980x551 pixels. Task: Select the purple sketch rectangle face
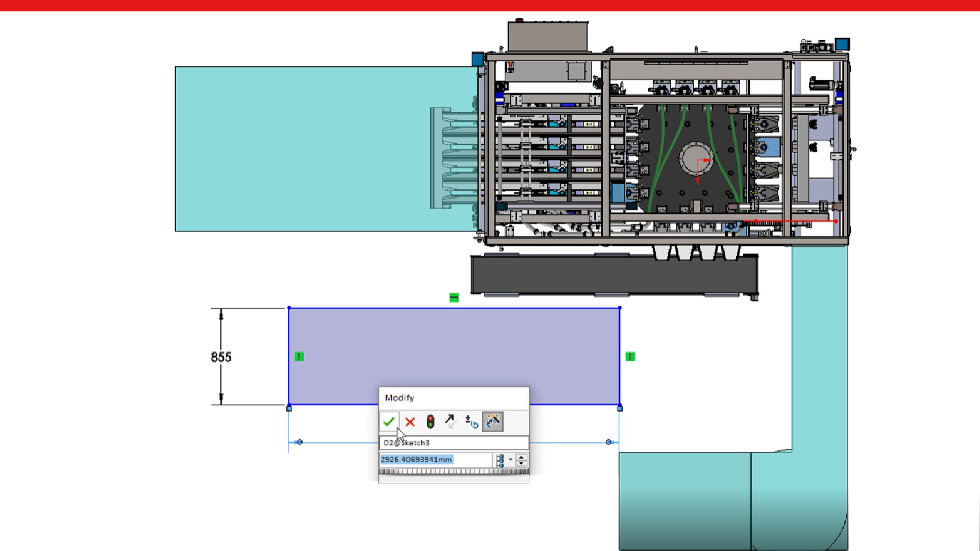[454, 347]
